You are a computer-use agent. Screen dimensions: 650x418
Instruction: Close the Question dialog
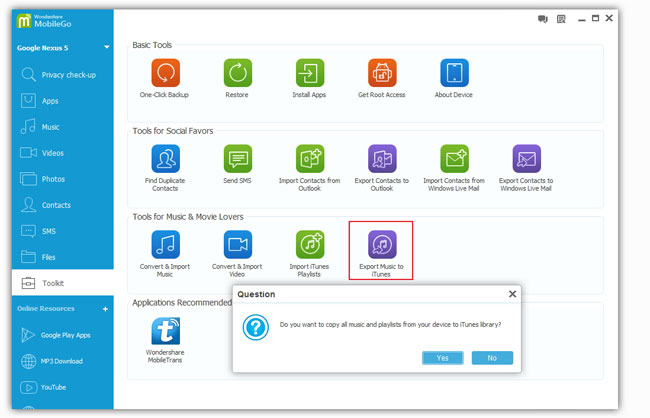tap(512, 294)
